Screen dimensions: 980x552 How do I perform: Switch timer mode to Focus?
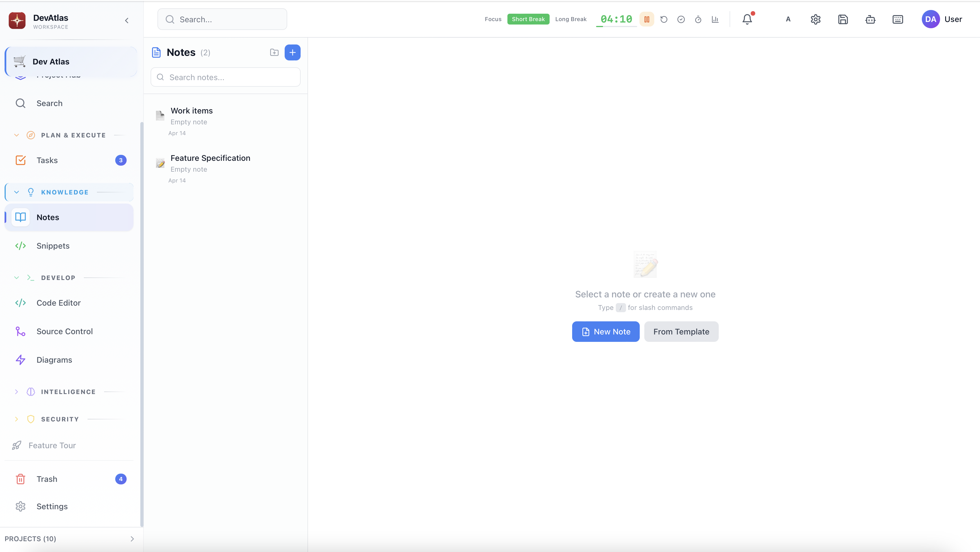coord(493,19)
